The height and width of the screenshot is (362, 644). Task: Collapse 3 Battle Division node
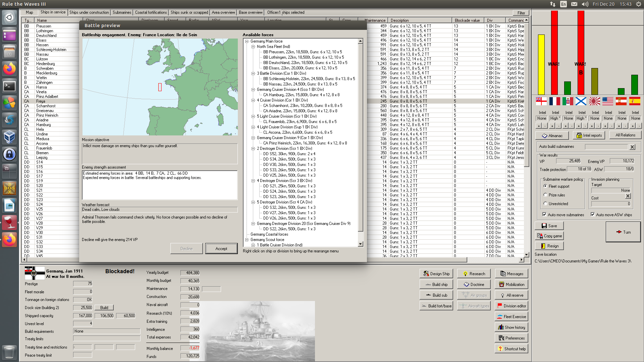pos(253,73)
